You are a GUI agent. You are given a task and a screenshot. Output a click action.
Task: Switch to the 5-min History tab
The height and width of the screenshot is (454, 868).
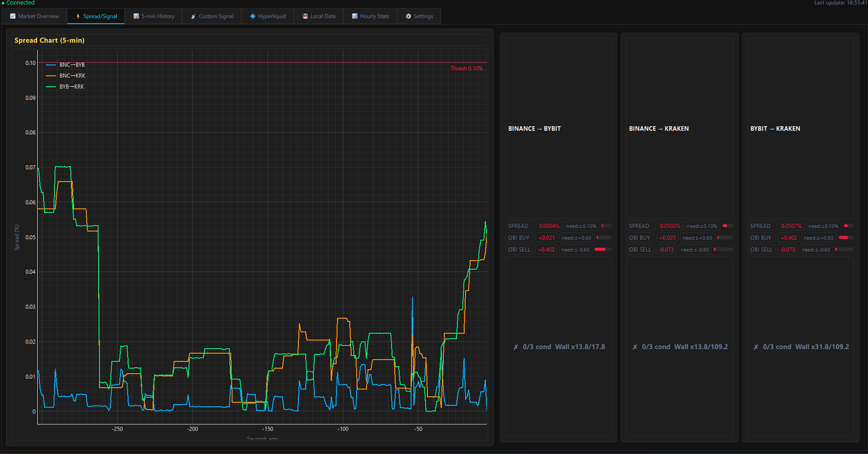[x=154, y=16]
